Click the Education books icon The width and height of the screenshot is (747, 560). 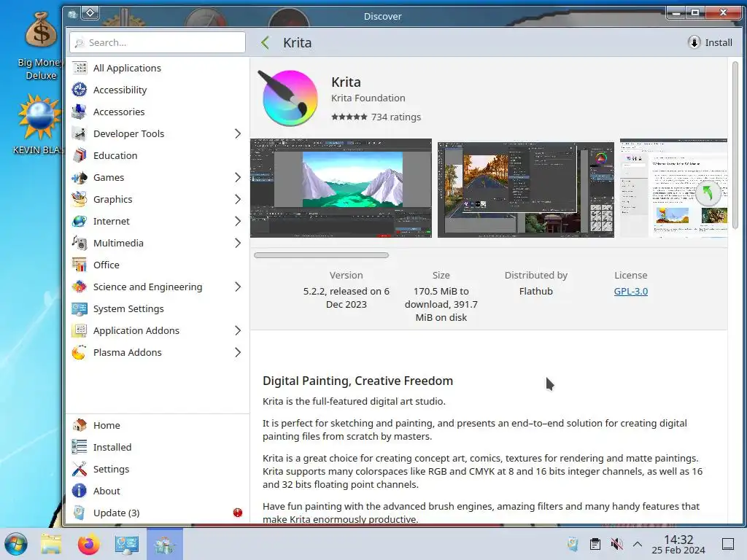[x=80, y=156]
